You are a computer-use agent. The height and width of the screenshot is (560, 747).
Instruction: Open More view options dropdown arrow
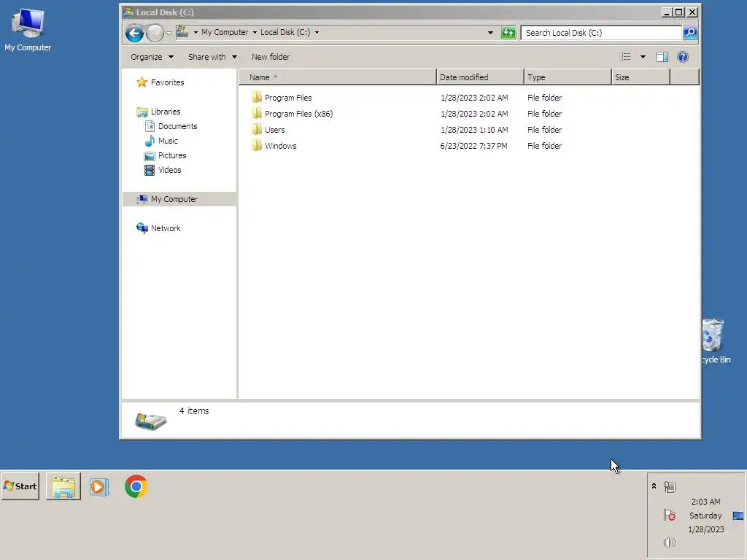(x=643, y=57)
